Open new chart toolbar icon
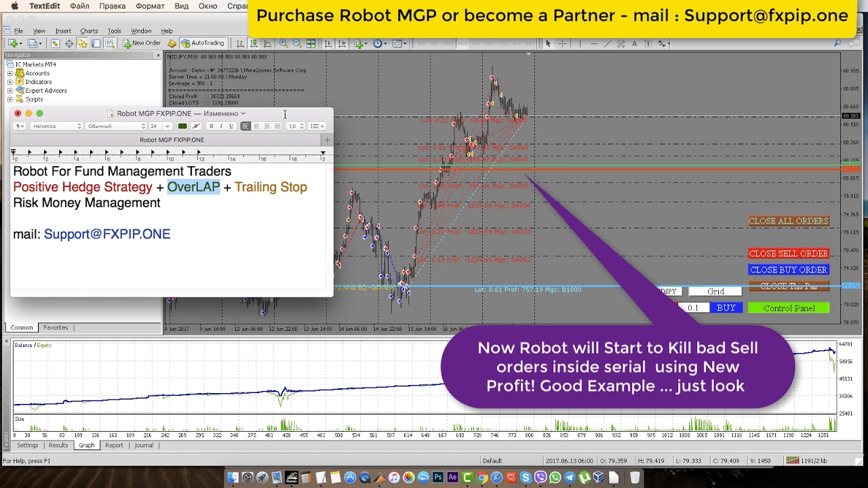 pos(12,43)
